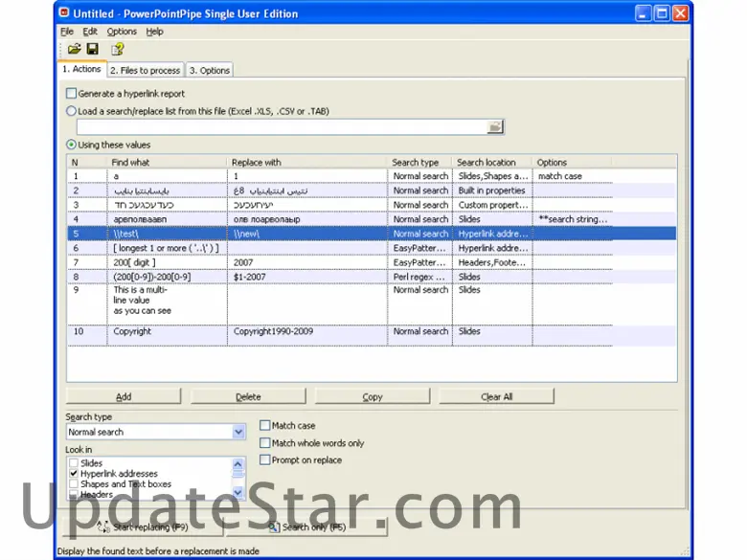Click the Look in list scroll up arrow
The height and width of the screenshot is (560, 747).
(x=238, y=464)
